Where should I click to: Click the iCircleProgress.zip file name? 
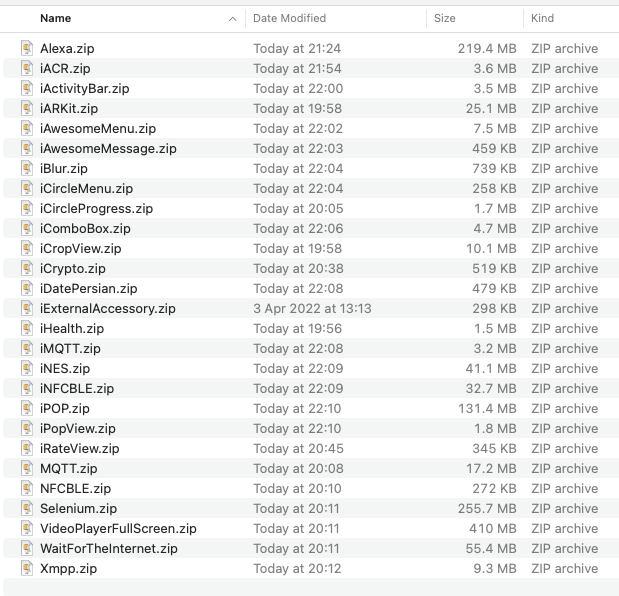(x=96, y=208)
